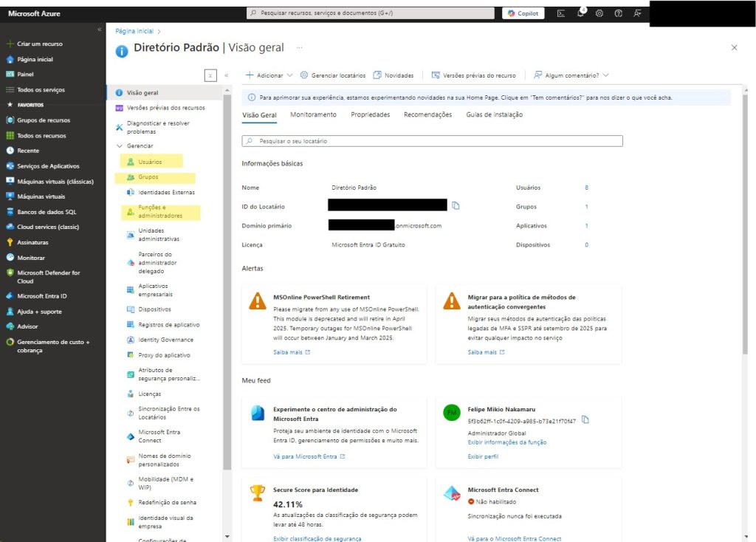Click Gerenciar locatários toolbar button
756x542 pixels.
pyautogui.click(x=333, y=75)
